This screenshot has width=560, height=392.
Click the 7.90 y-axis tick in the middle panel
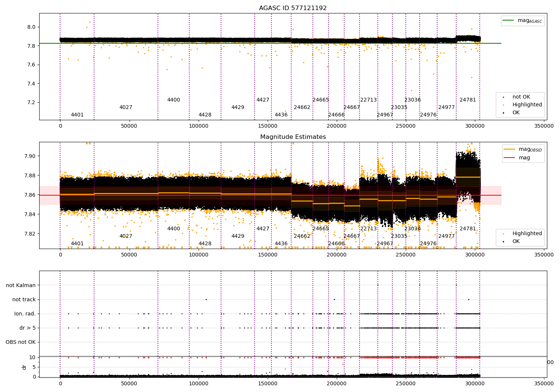[x=29, y=156]
